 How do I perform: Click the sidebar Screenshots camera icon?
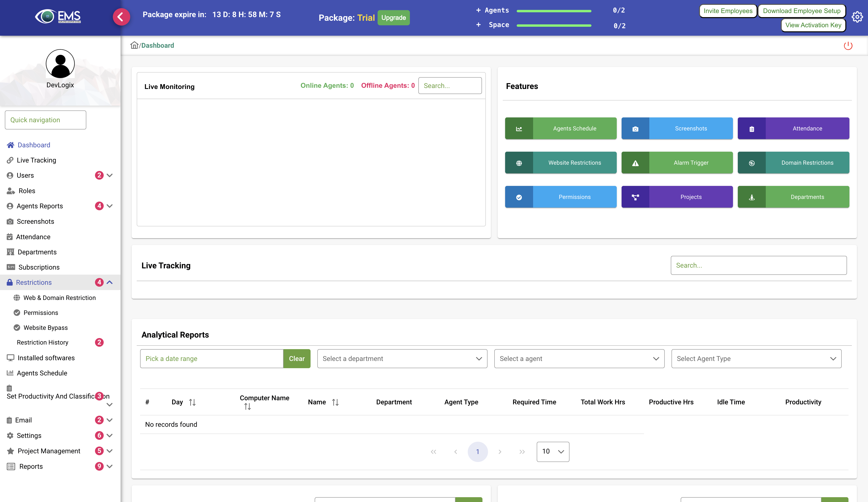point(10,222)
